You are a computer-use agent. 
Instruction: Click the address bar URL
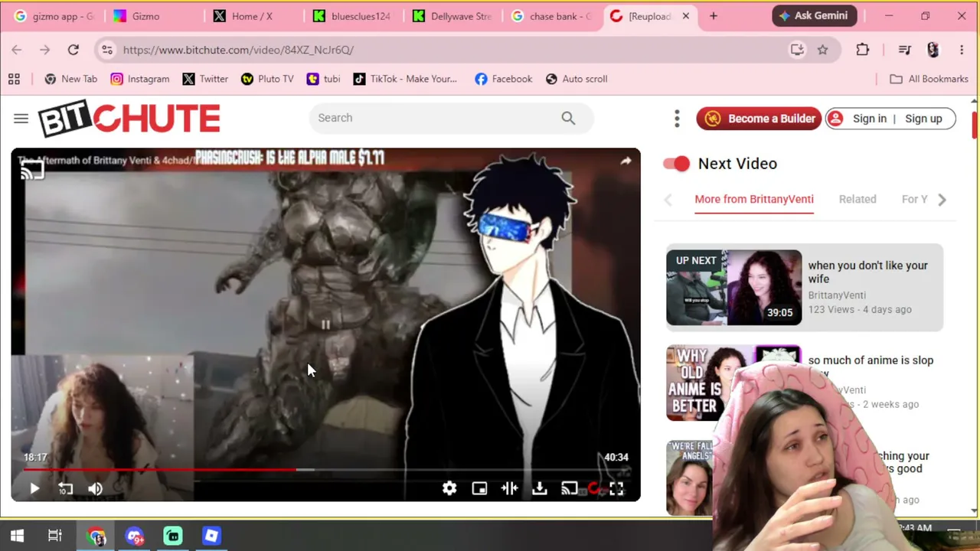pyautogui.click(x=238, y=50)
